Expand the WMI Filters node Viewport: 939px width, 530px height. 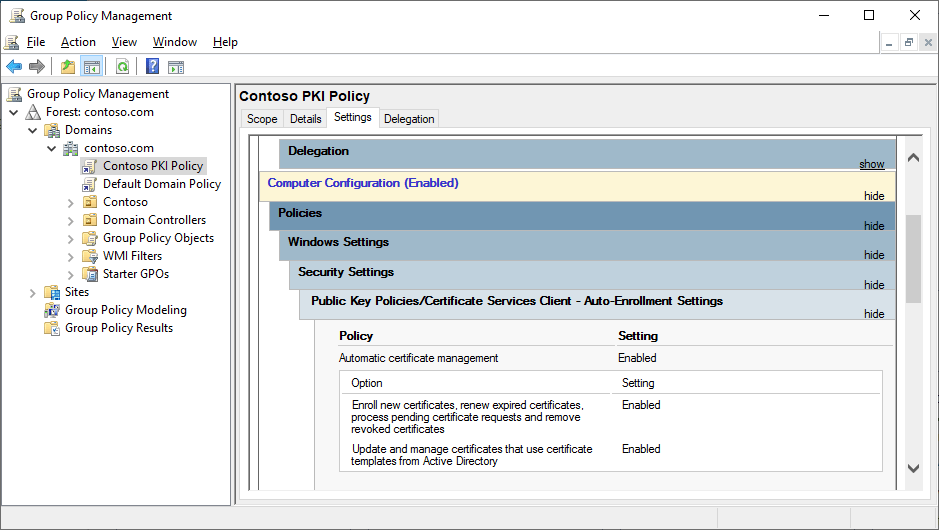click(x=71, y=256)
